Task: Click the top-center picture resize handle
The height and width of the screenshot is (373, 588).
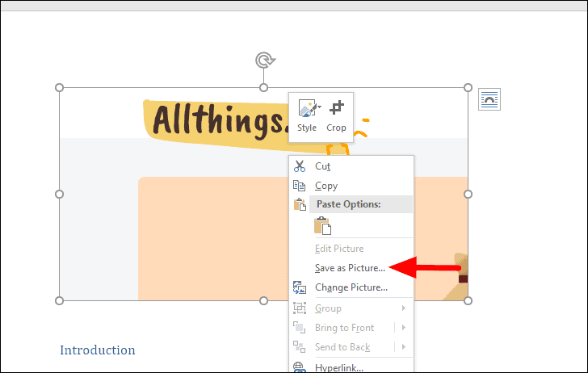Action: pos(263,88)
